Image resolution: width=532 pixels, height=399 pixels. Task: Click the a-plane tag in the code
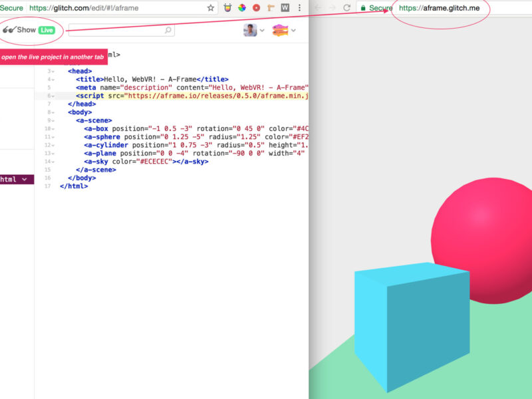click(100, 153)
